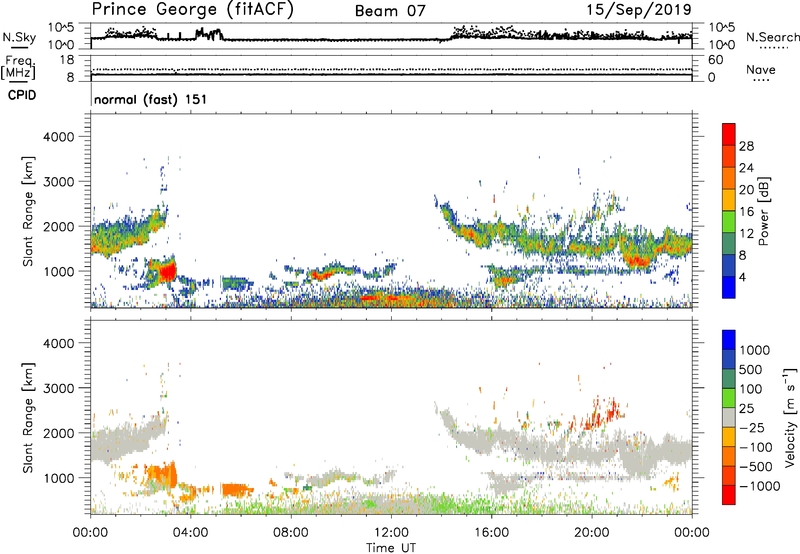
Task: Pick the light green 25–100 Velocity colorbar segment
Action: pos(729,398)
